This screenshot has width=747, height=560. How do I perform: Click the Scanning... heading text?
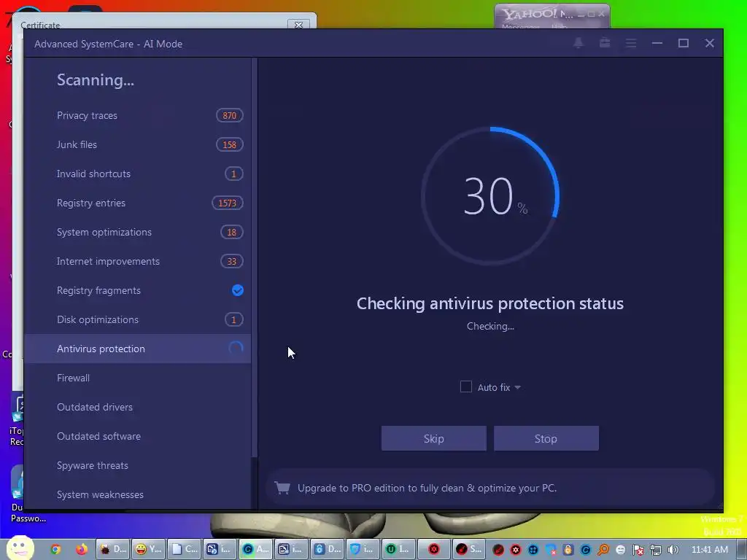96,79
